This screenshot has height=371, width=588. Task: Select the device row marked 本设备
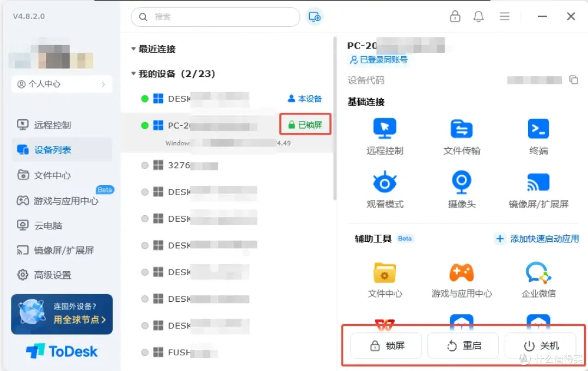[x=227, y=99]
